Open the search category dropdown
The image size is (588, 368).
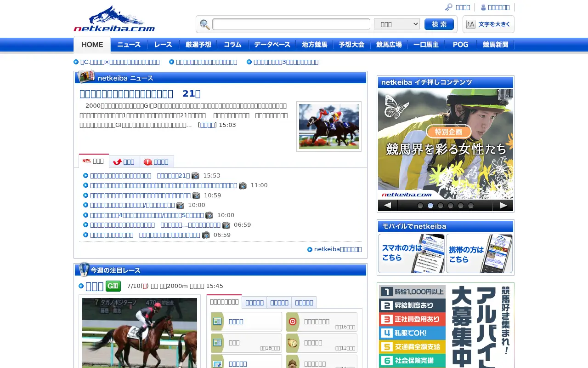click(x=397, y=24)
